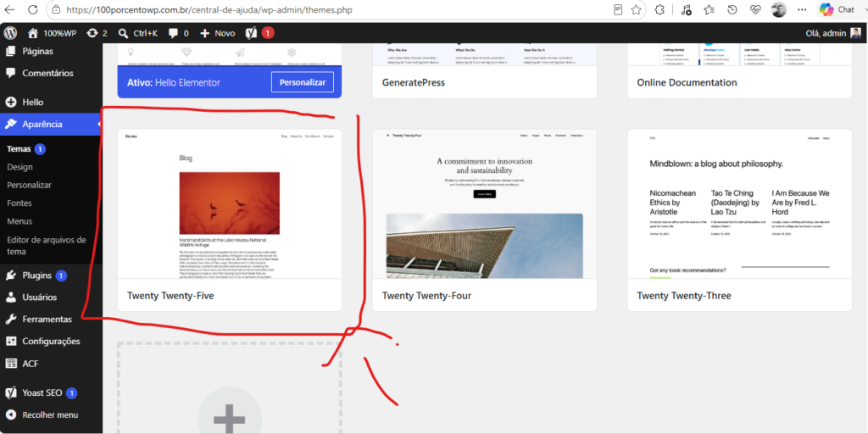Open Aparência menu in sidebar
868x434 pixels.
[x=51, y=124]
